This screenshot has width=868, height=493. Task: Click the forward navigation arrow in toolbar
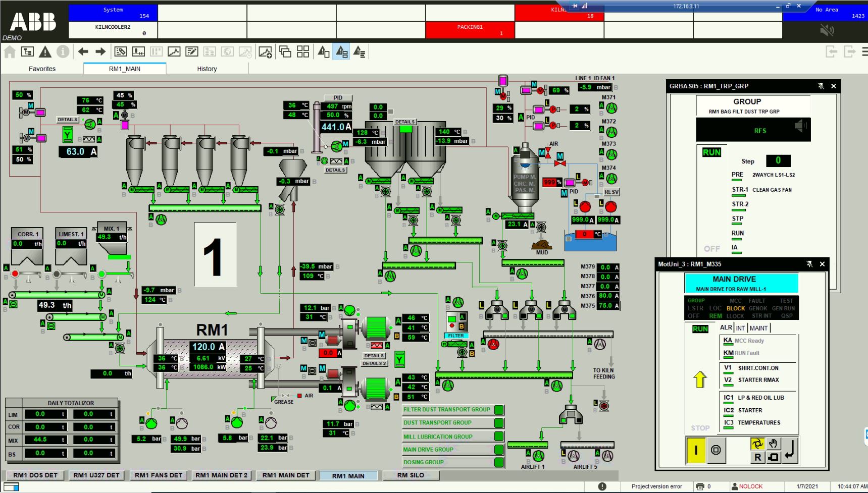click(100, 51)
